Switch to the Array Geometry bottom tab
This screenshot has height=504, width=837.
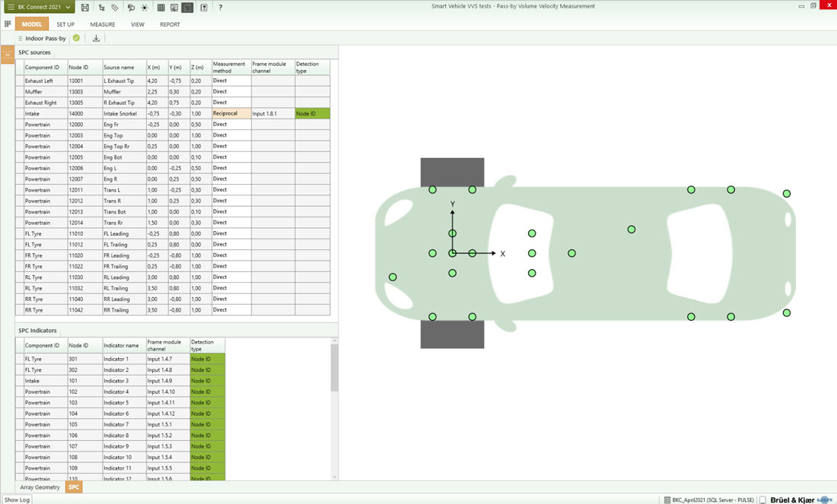[40, 487]
